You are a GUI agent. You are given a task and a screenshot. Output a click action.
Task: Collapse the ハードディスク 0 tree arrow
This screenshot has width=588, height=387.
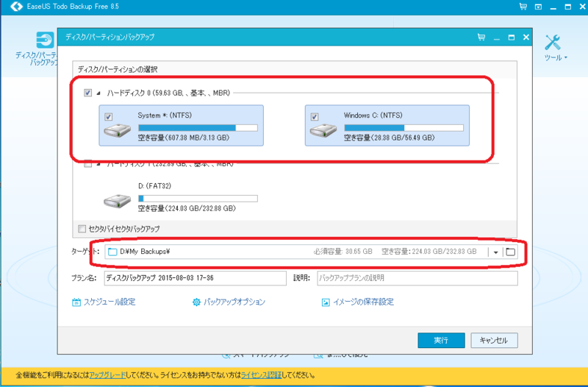98,93
